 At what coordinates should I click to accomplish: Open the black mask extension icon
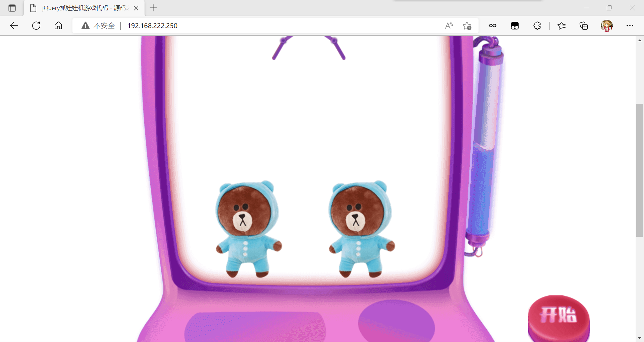tap(515, 25)
